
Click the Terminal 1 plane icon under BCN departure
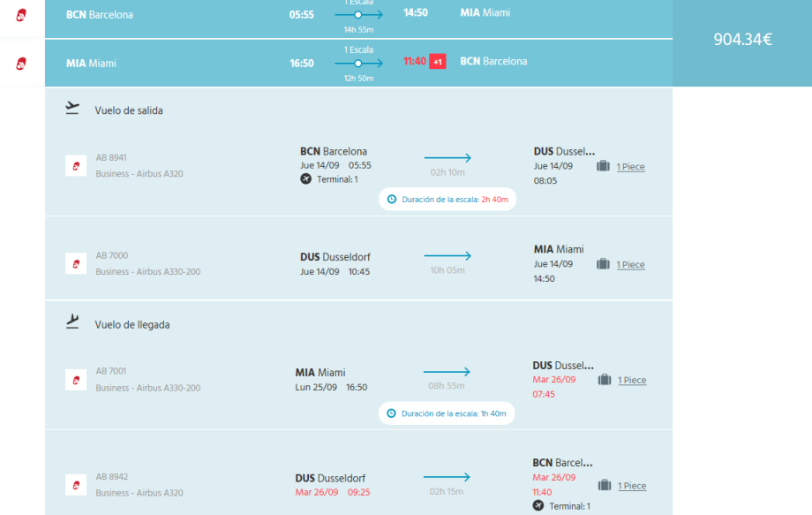click(x=306, y=179)
